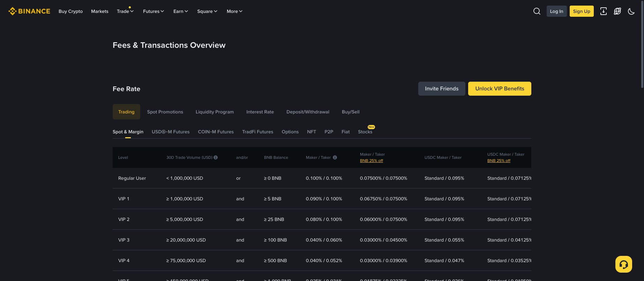Click the Regular User level cell
Viewport: 644px width, 281px height.
[x=132, y=178]
